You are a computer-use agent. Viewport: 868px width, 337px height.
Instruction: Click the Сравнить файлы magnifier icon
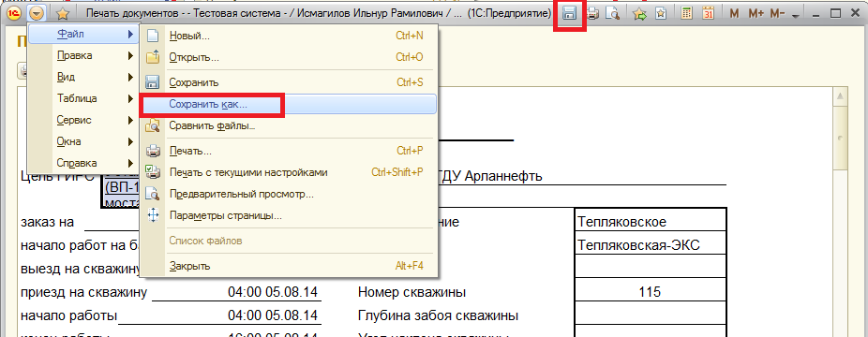(x=152, y=126)
